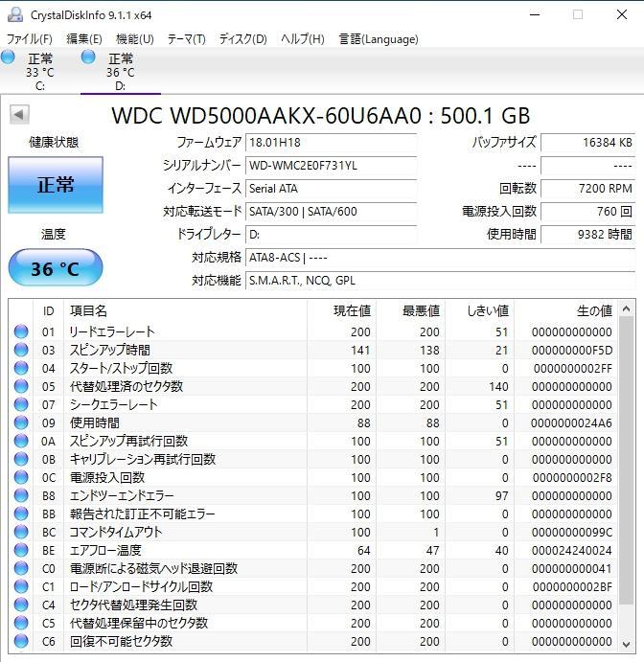Click the power on count value 760 回
The height and width of the screenshot is (662, 644).
(587, 211)
